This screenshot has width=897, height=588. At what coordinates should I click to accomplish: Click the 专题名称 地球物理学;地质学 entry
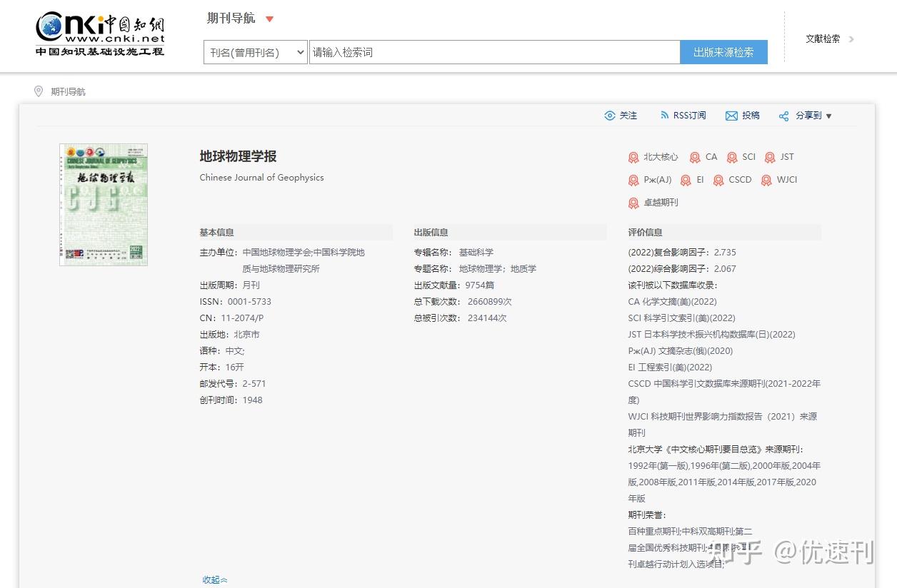click(475, 269)
